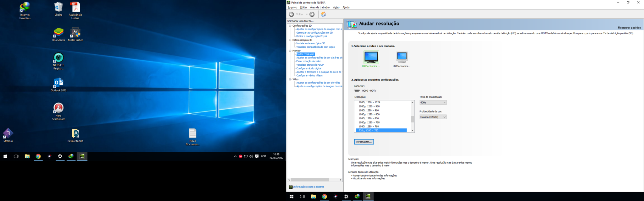Viewport: 644px width, 201px height.
Task: Launch the Nero StartSmart desktop shortcut
Action: [x=58, y=111]
